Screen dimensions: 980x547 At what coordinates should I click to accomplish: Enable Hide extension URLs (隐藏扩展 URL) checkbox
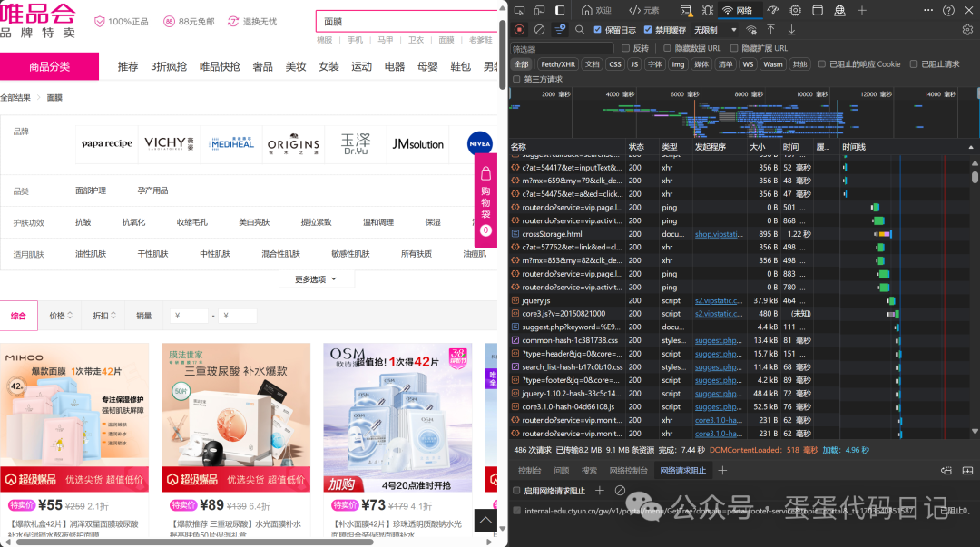734,48
